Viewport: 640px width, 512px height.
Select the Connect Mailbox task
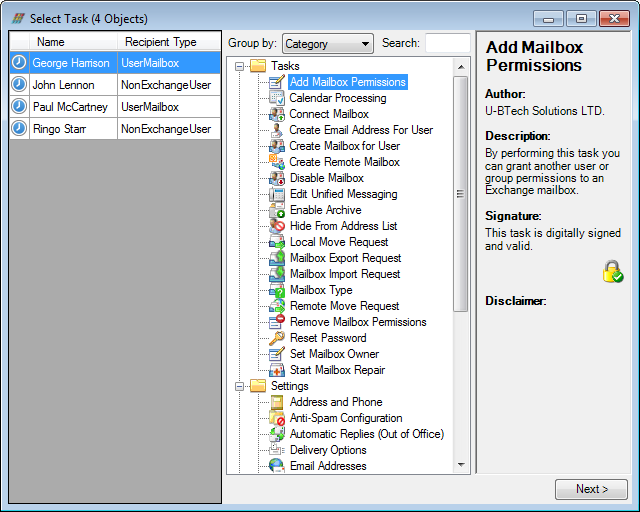329,114
